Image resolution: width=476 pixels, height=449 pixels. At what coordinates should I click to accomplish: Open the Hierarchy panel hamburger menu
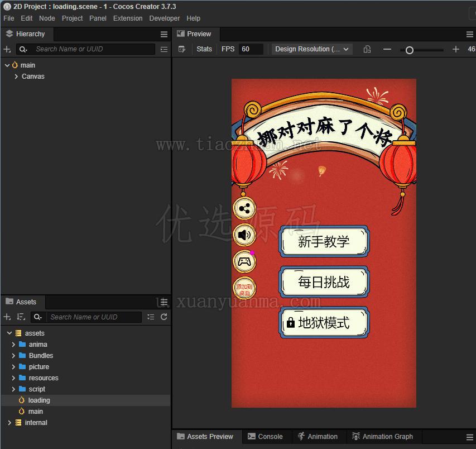(x=164, y=34)
